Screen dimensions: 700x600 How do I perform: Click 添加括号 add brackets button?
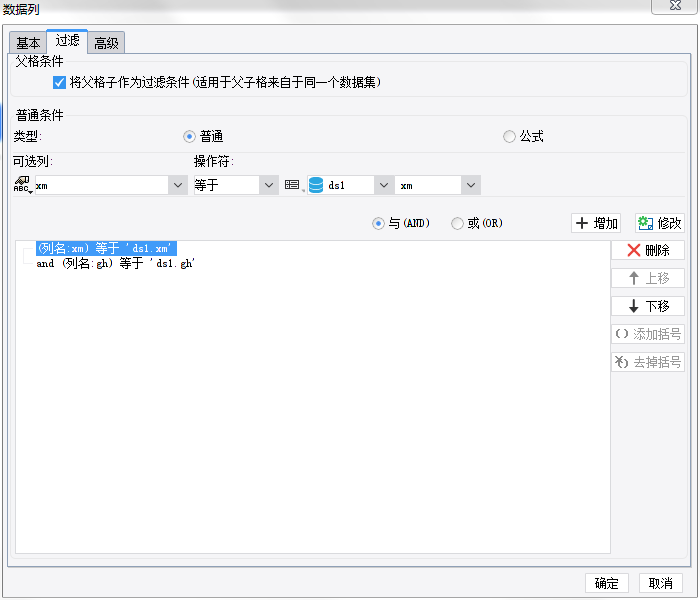click(648, 334)
